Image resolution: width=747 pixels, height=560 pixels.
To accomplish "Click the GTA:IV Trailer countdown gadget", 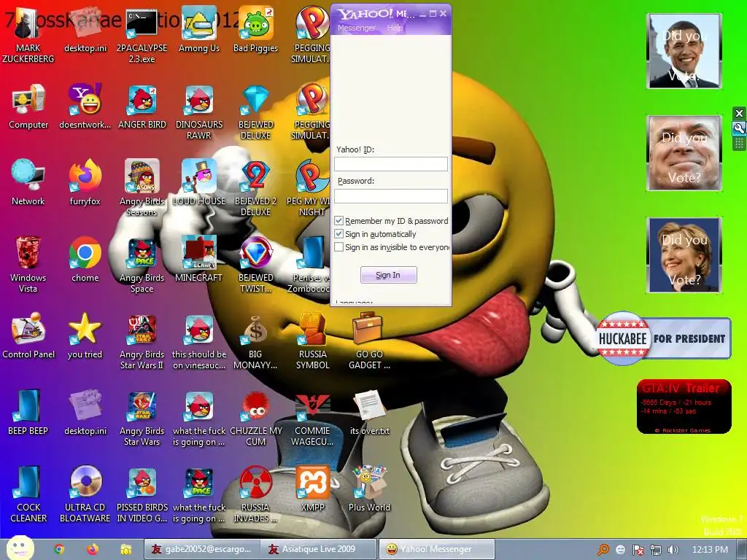I will pyautogui.click(x=684, y=407).
